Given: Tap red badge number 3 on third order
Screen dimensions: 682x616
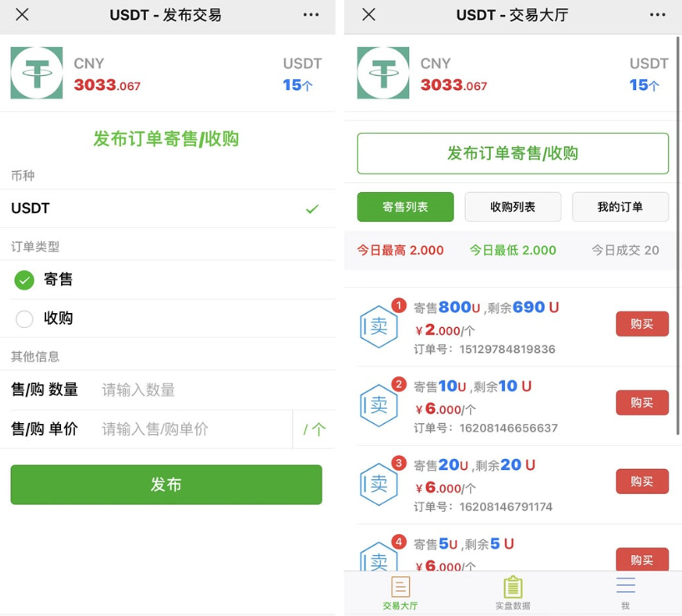Looking at the screenshot, I should [x=399, y=463].
